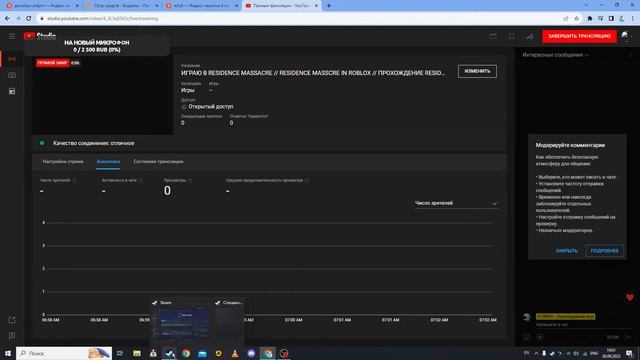
Task: Open the live chat three-dot options menu
Action: (x=630, y=55)
